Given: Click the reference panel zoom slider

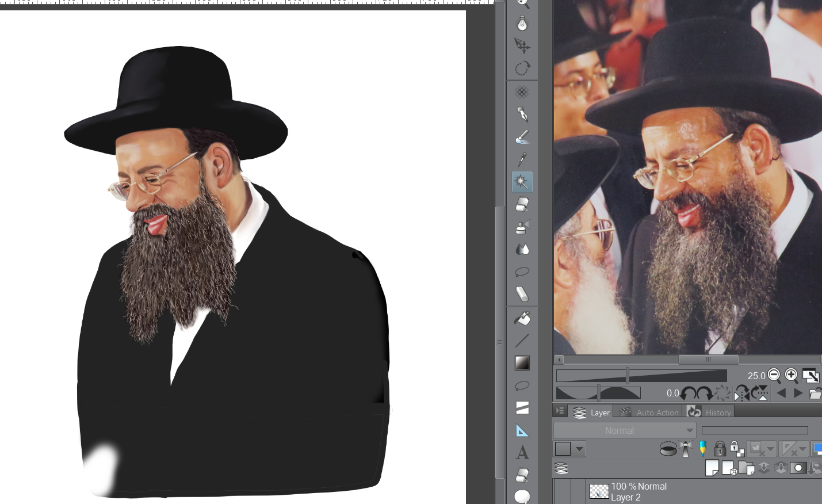Looking at the screenshot, I should (641, 376).
